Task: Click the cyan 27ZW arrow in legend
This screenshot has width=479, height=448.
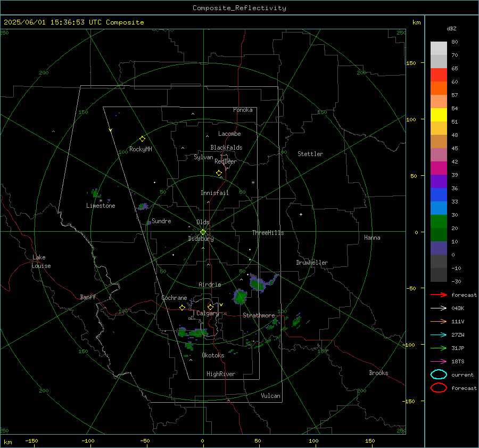Action: click(439, 335)
